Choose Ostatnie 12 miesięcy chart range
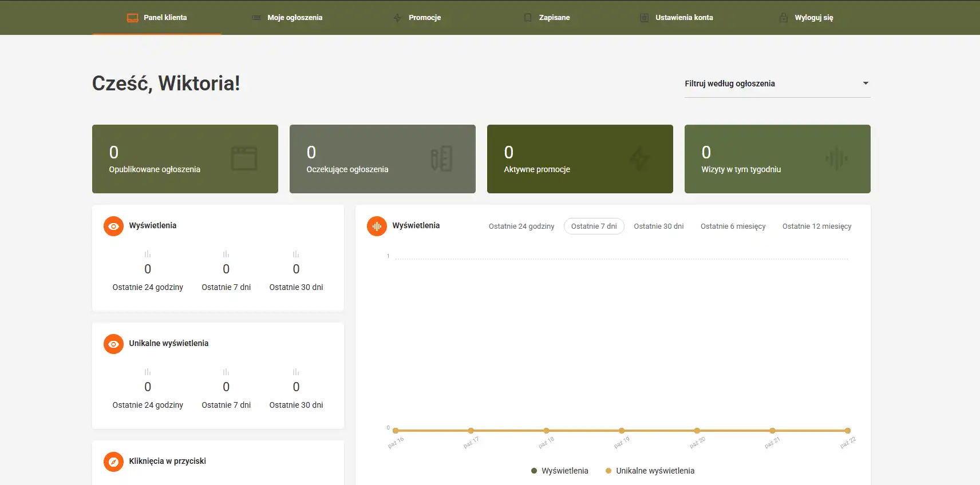Screen dimensions: 980x485 816,226
